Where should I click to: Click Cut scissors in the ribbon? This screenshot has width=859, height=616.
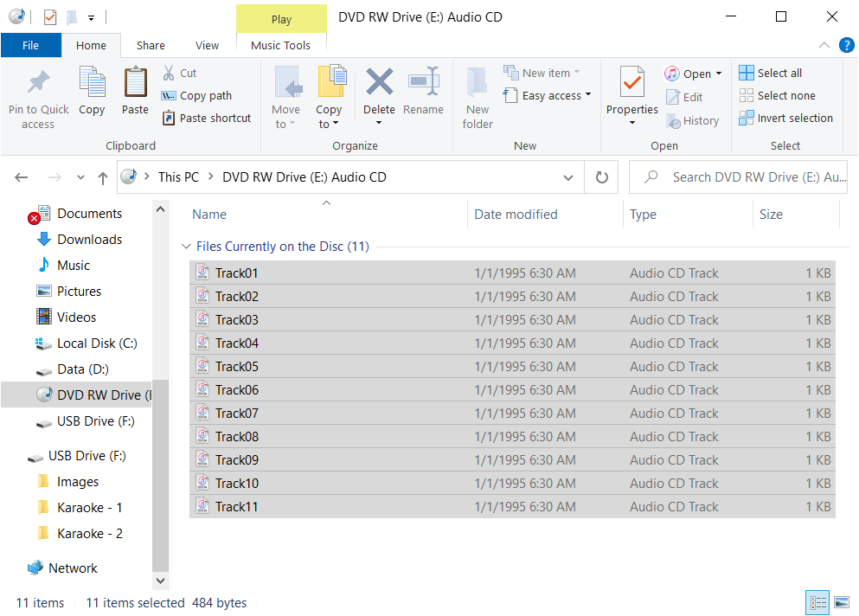tap(180, 73)
